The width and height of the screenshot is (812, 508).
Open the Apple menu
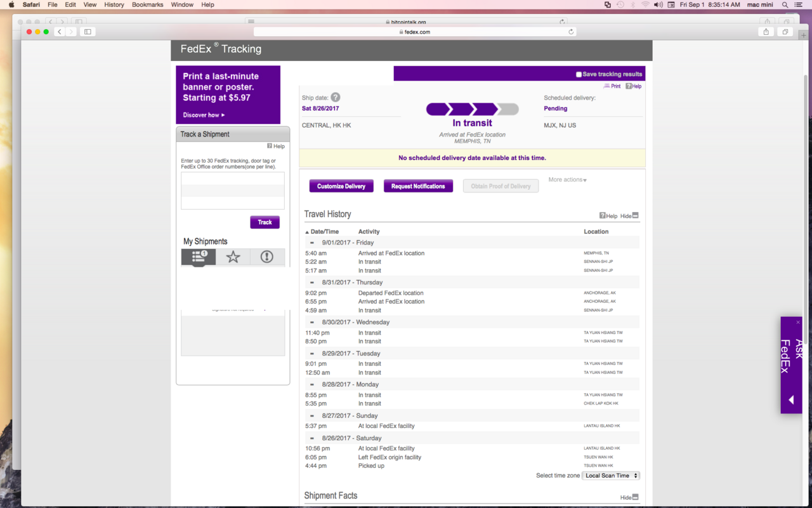pos(11,4)
